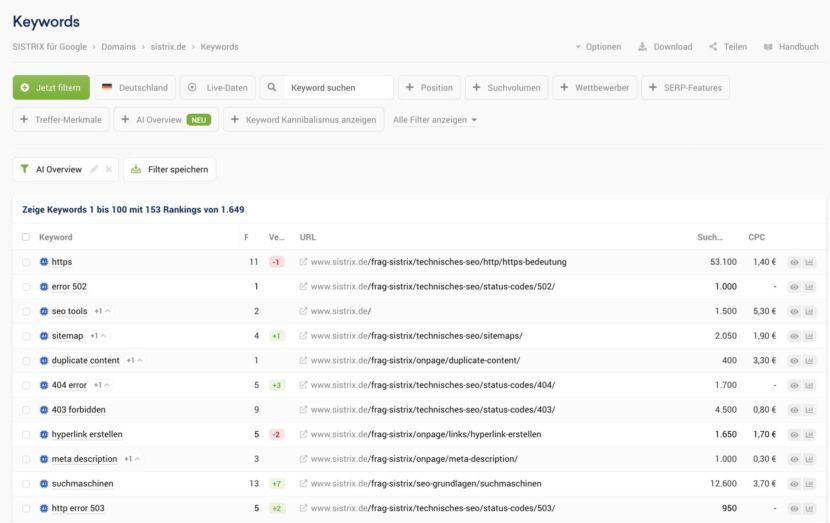Open external link icon for duplicate-content URL
This screenshot has width=830, height=523.
coord(303,360)
